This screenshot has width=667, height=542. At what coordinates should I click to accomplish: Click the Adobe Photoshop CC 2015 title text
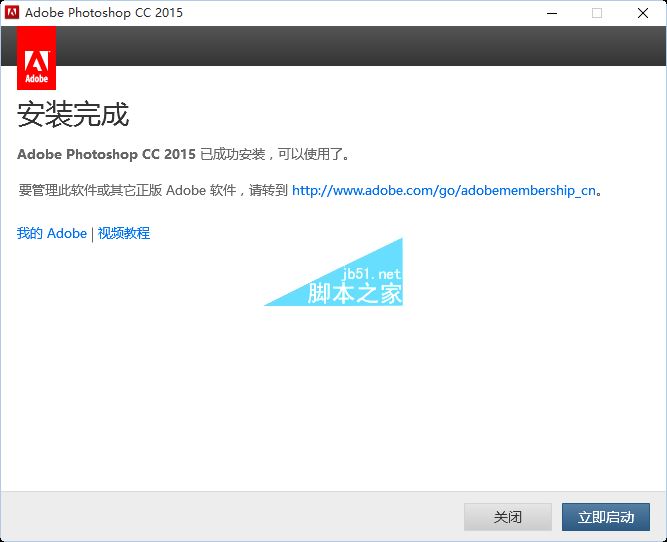coord(104,13)
